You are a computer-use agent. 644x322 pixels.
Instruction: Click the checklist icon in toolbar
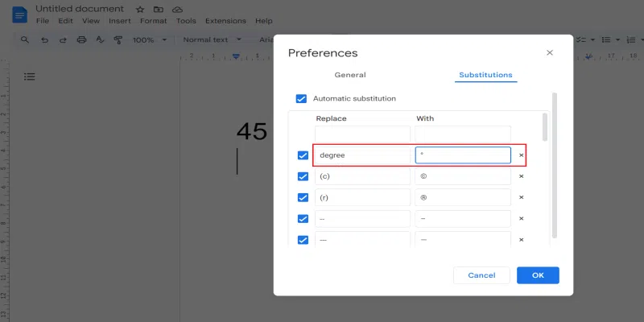tap(580, 39)
